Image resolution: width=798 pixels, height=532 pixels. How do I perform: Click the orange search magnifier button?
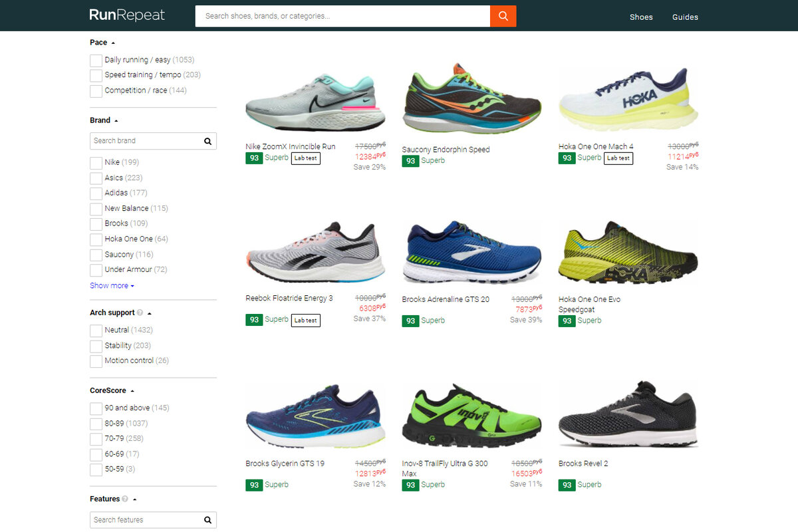503,16
